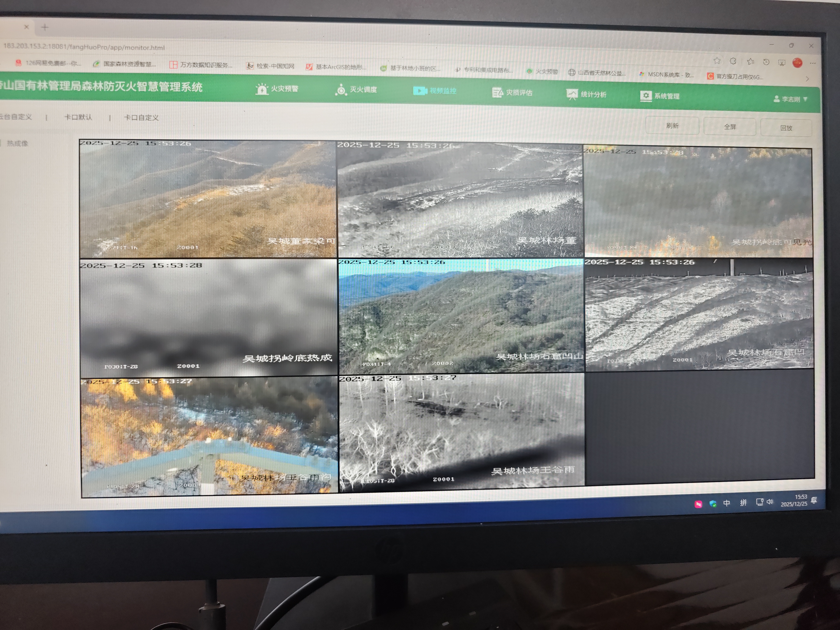This screenshot has height=630, width=840.
Task: Select the 视频监控 video monitoring icon
Action: [x=420, y=91]
